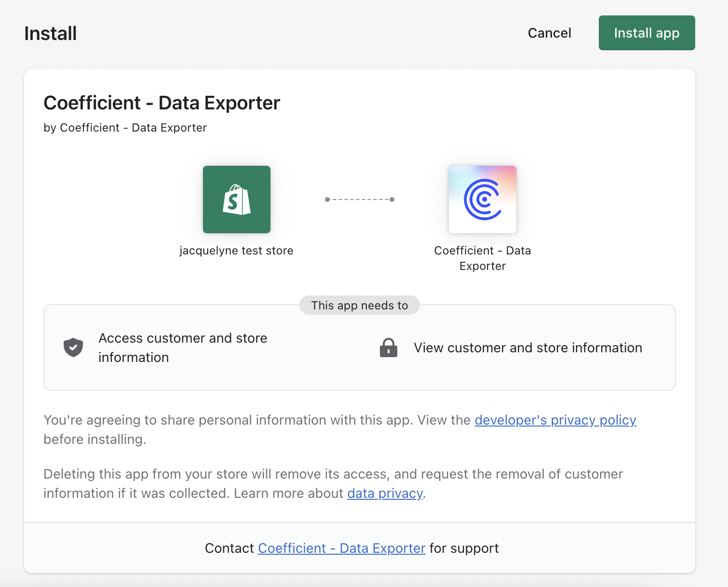Click the 'This app needs to' badge
The image size is (728, 587).
[359, 306]
